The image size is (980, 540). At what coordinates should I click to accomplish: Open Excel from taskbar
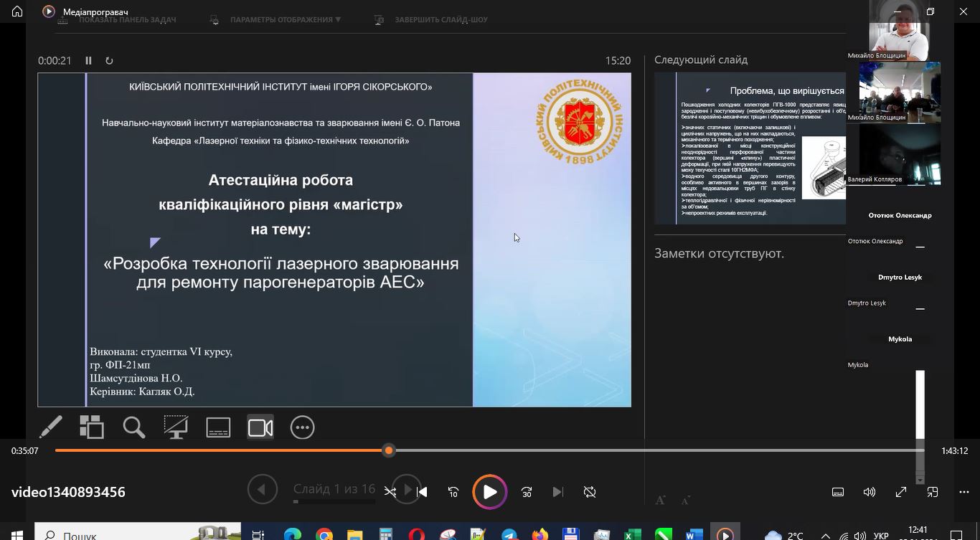click(x=633, y=534)
